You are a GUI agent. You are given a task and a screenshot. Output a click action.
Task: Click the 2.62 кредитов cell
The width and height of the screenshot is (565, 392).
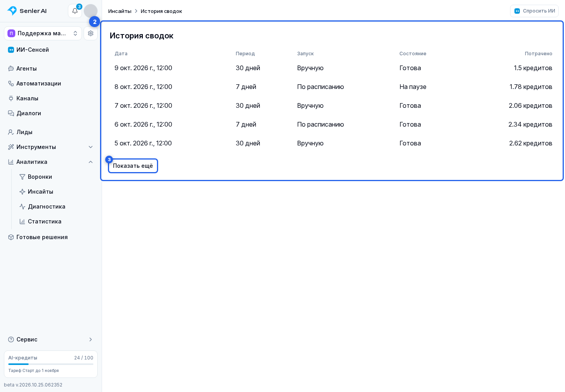[x=530, y=143]
